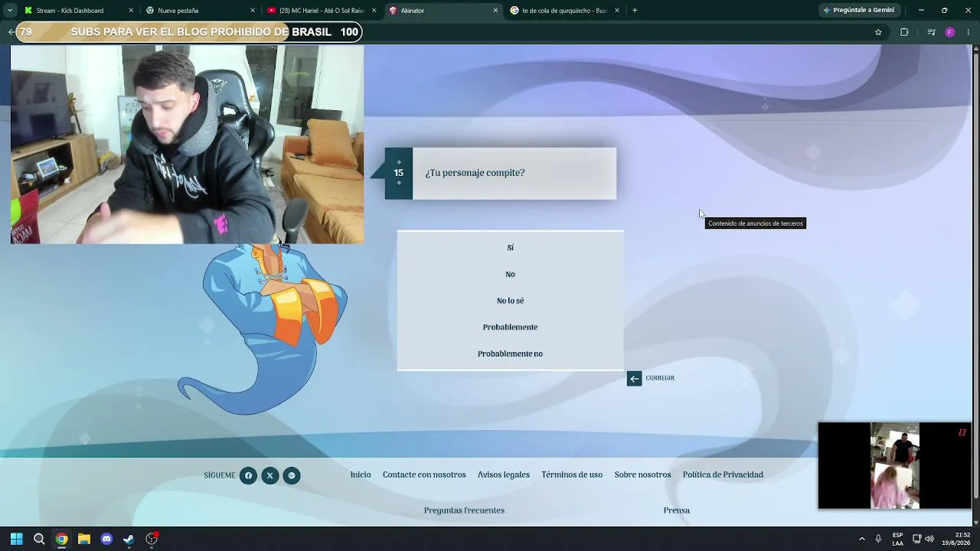Close the Akinator tab
Image resolution: width=980 pixels, height=551 pixels.
point(495,11)
